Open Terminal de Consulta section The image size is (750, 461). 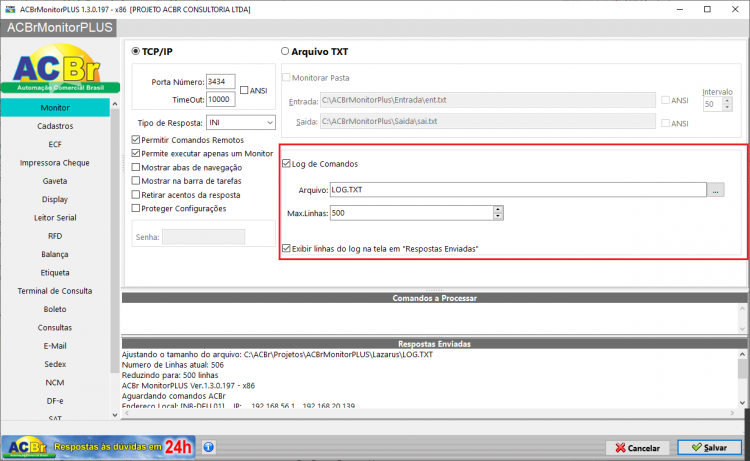[x=55, y=291]
